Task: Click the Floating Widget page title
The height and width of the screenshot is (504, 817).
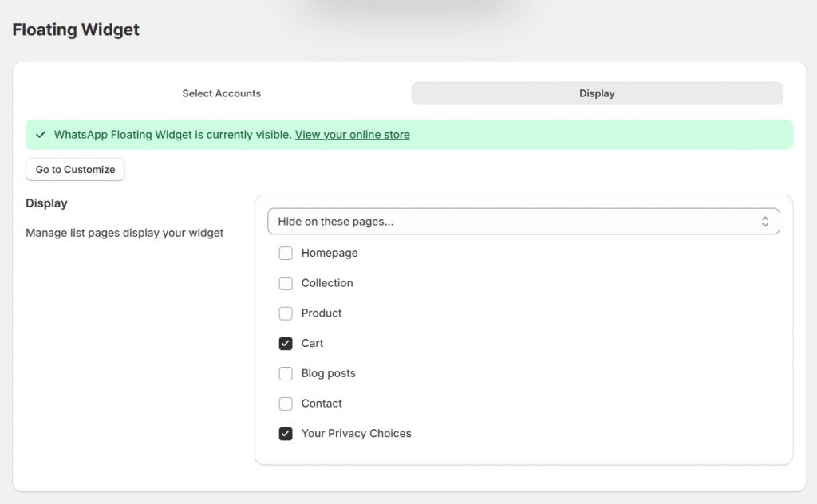Action: pyautogui.click(x=76, y=30)
